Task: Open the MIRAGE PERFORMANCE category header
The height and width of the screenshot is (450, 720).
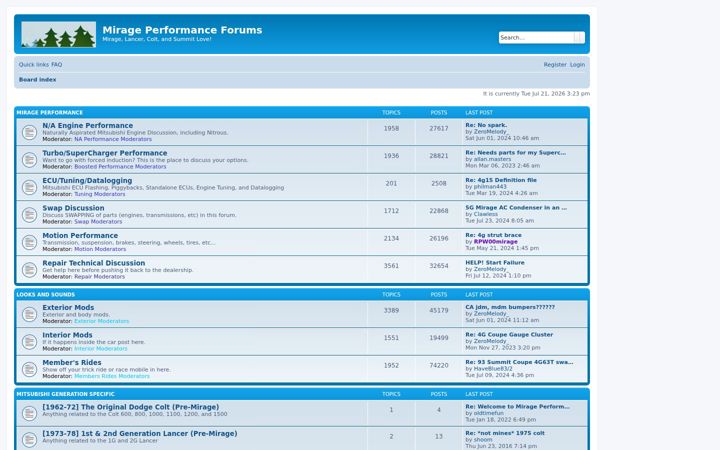Action: 50,112
